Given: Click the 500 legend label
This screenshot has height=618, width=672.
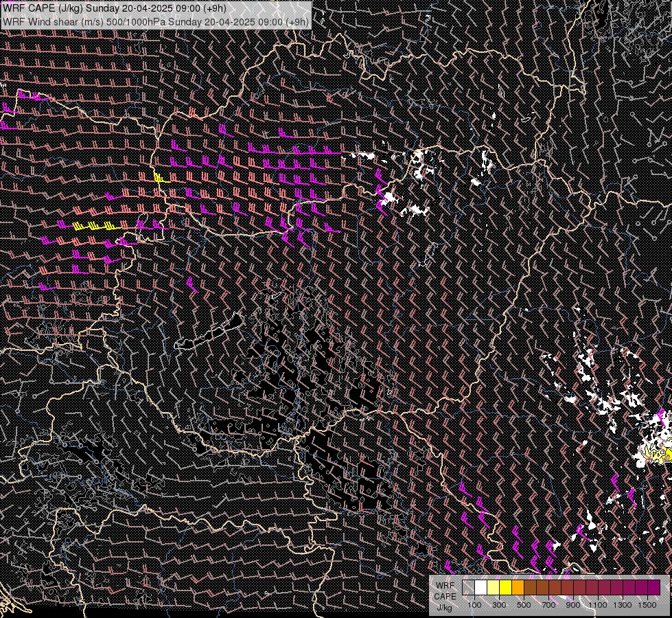Looking at the screenshot, I should tap(524, 605).
